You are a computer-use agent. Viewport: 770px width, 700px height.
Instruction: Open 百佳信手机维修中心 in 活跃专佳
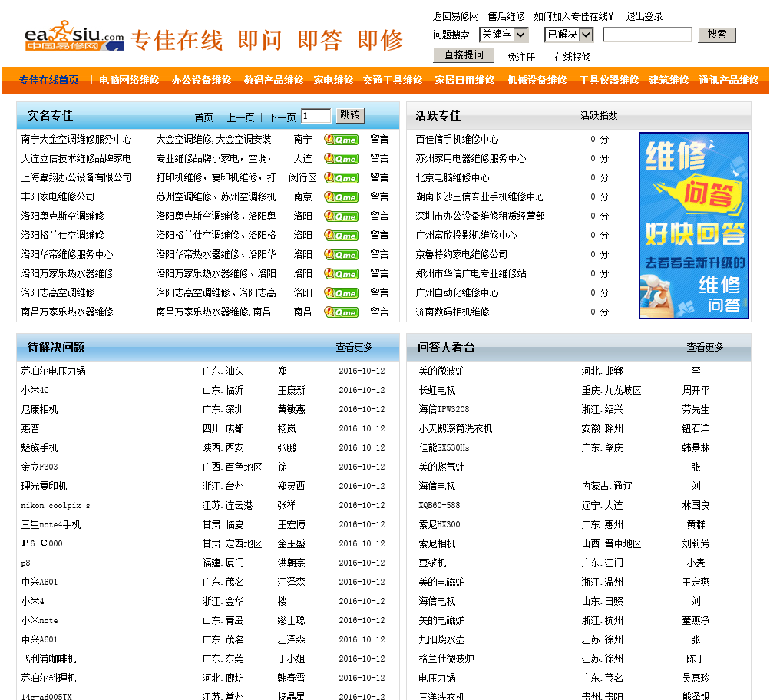click(457, 140)
